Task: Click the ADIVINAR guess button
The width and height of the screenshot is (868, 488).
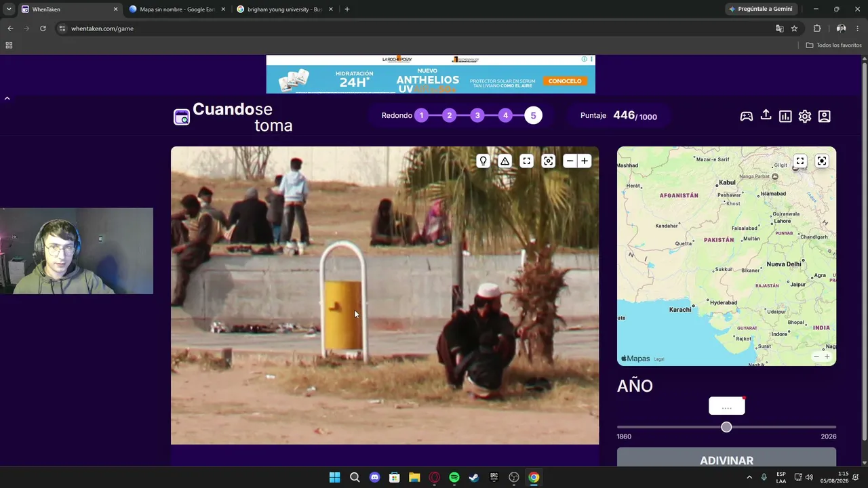Action: pos(726,459)
